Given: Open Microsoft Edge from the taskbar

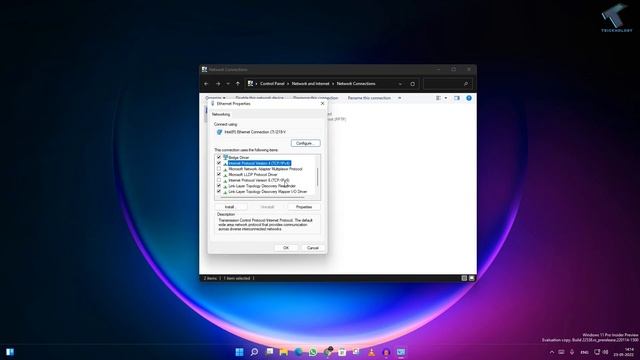Looking at the screenshot, I should (298, 352).
